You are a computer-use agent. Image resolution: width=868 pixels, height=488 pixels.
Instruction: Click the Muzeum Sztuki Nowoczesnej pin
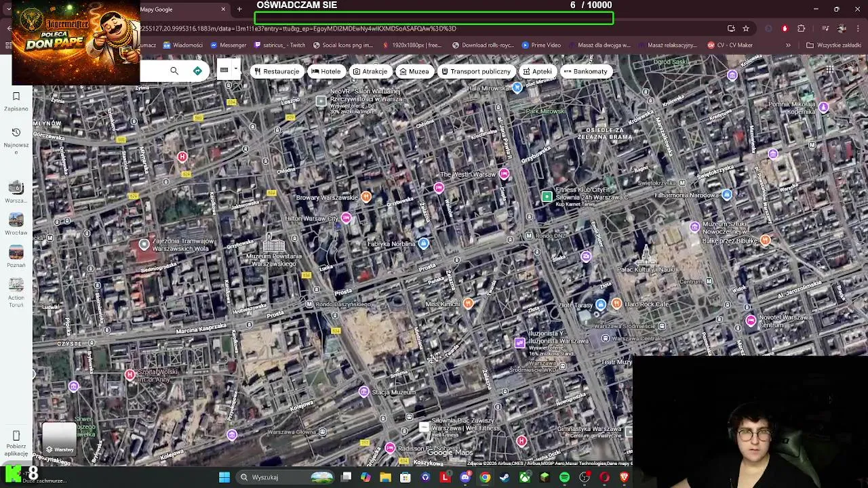[695, 227]
